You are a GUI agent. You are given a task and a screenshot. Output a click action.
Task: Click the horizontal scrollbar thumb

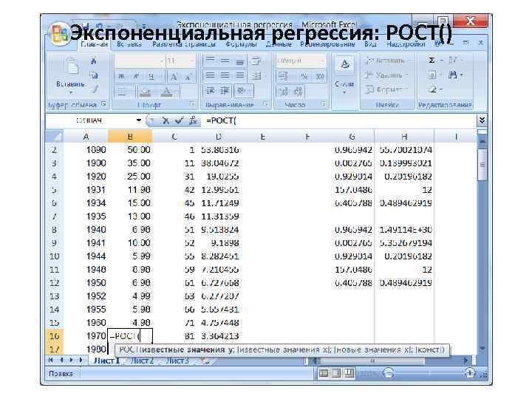coord(372,361)
